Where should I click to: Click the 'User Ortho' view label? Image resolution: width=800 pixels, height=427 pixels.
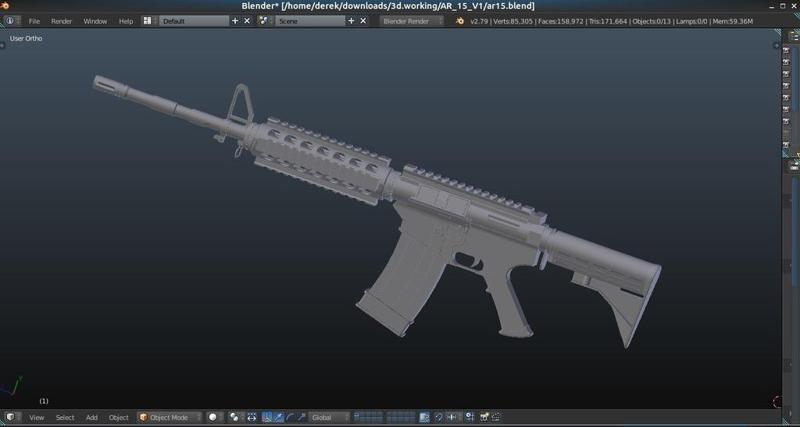[x=26, y=38]
